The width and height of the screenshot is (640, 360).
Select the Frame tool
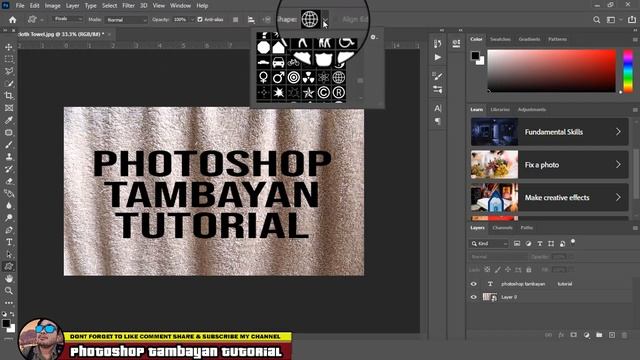(9, 108)
